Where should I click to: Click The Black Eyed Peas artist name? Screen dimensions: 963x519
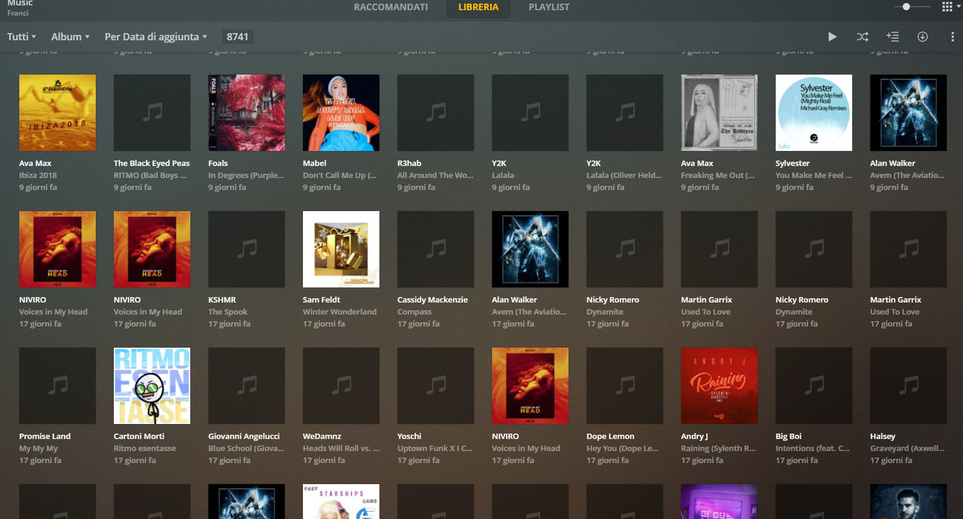pos(152,163)
